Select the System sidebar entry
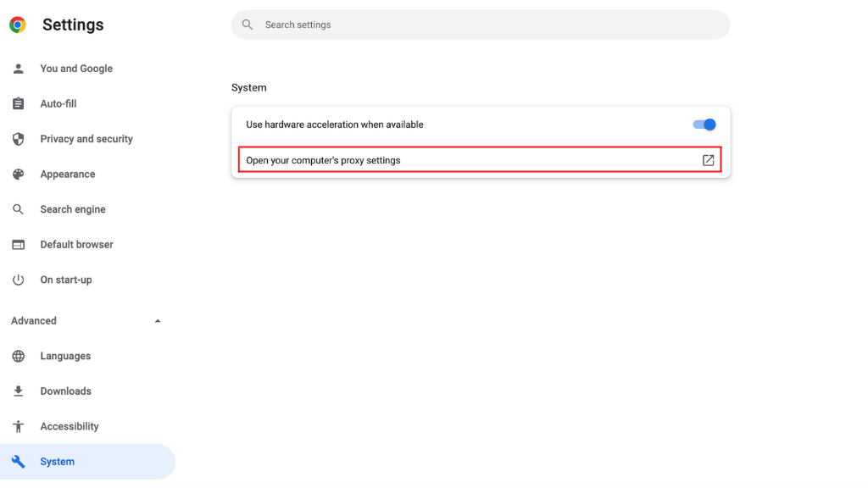The image size is (868, 488). [58, 461]
